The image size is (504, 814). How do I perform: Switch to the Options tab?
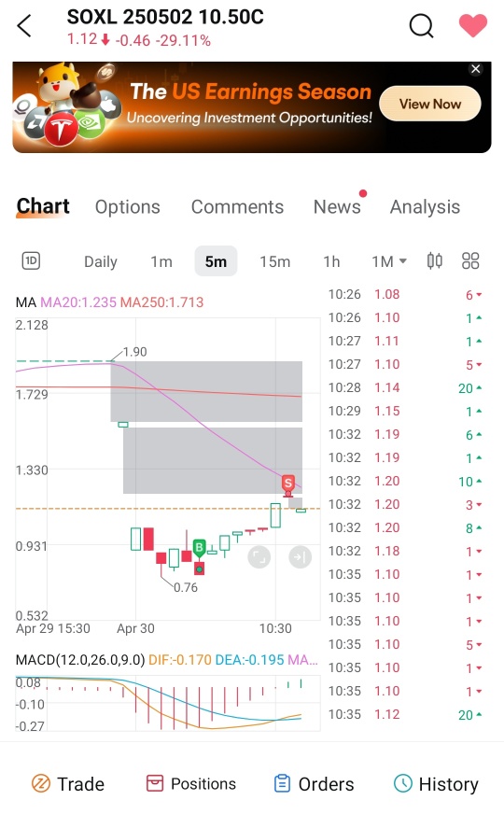pyautogui.click(x=127, y=207)
